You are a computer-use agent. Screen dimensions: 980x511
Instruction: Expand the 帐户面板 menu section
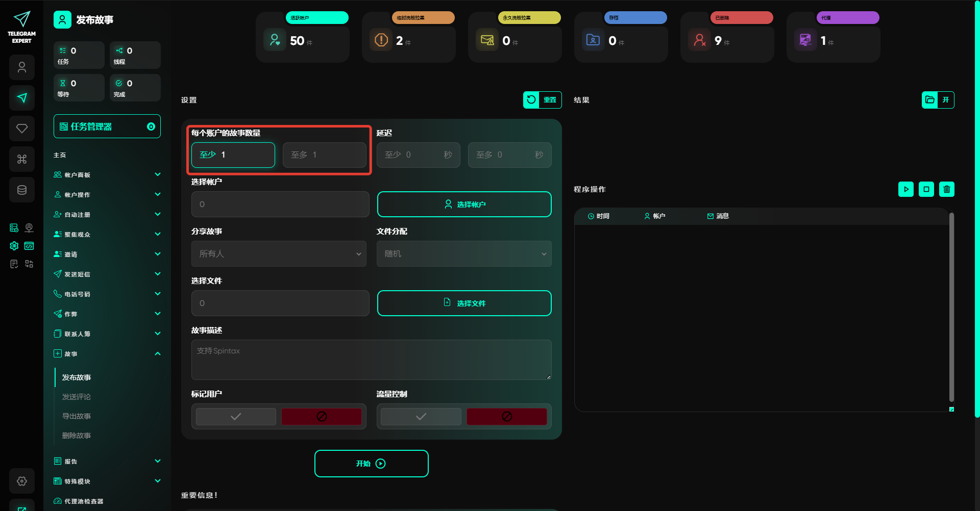click(107, 175)
